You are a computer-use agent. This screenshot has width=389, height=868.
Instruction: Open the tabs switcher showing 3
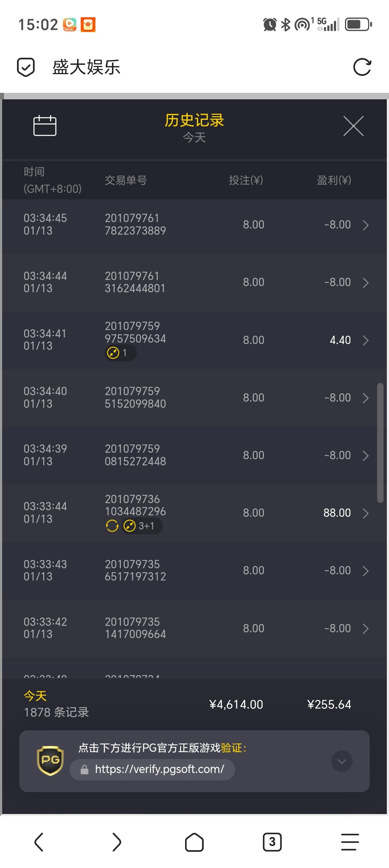point(272,842)
